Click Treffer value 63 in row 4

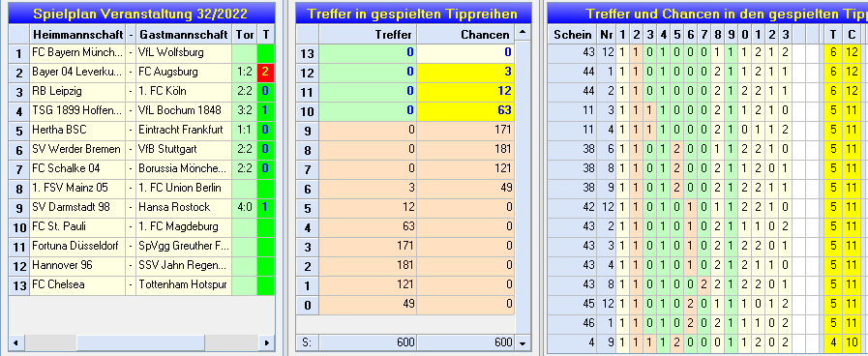[368, 227]
